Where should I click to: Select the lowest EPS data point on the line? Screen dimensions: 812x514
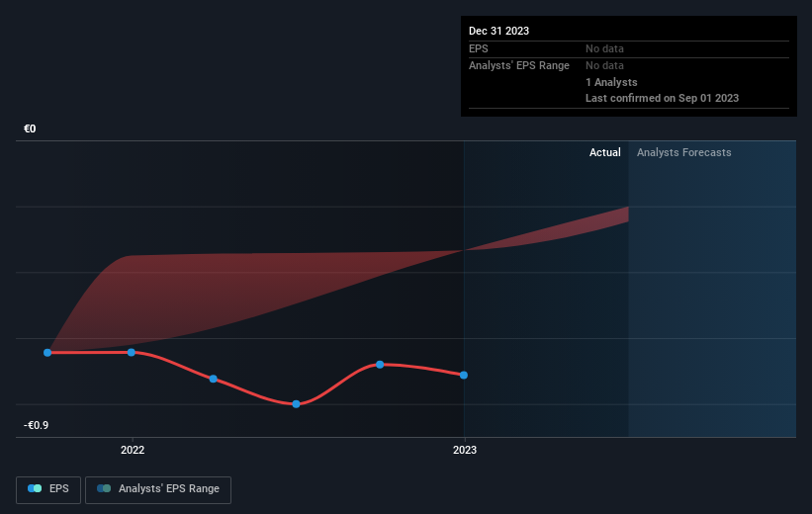click(296, 404)
